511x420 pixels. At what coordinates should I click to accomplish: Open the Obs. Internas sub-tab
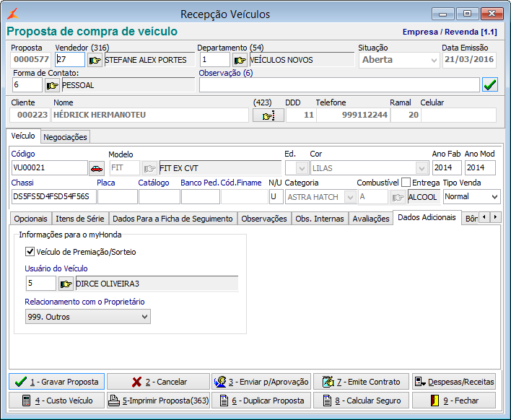coord(320,219)
